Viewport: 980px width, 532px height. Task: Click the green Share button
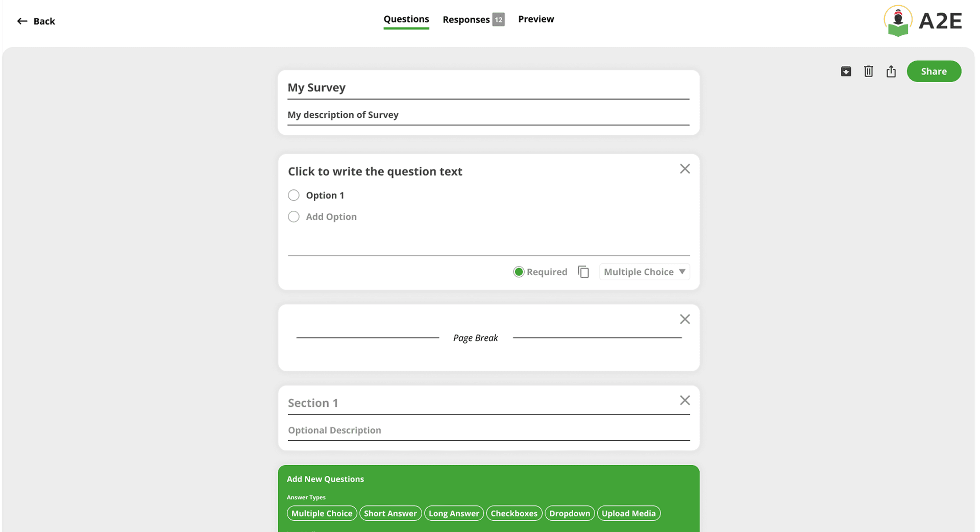934,71
